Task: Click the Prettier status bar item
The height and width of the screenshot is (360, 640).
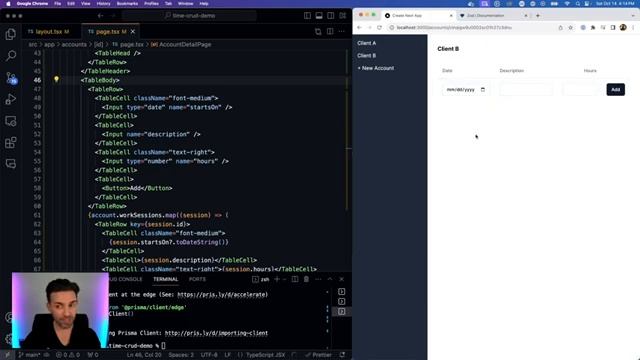Action: pyautogui.click(x=318, y=355)
